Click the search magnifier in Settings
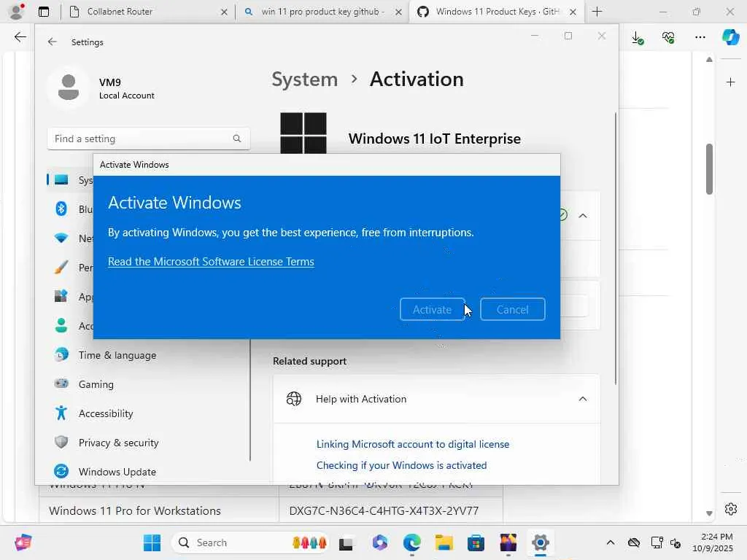This screenshot has width=747, height=560. (x=237, y=139)
